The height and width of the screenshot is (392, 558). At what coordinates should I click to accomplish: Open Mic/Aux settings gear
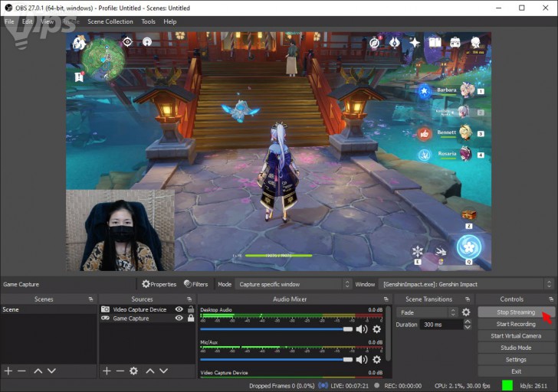(376, 360)
